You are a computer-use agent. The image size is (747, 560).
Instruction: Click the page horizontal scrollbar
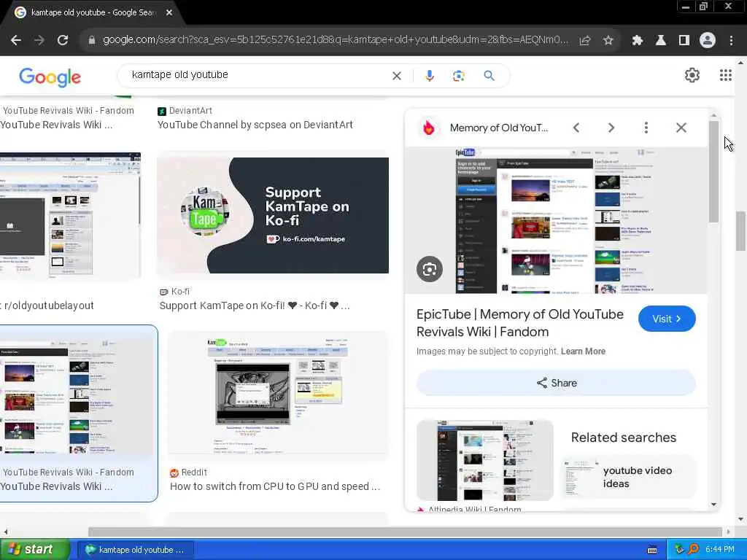405,532
